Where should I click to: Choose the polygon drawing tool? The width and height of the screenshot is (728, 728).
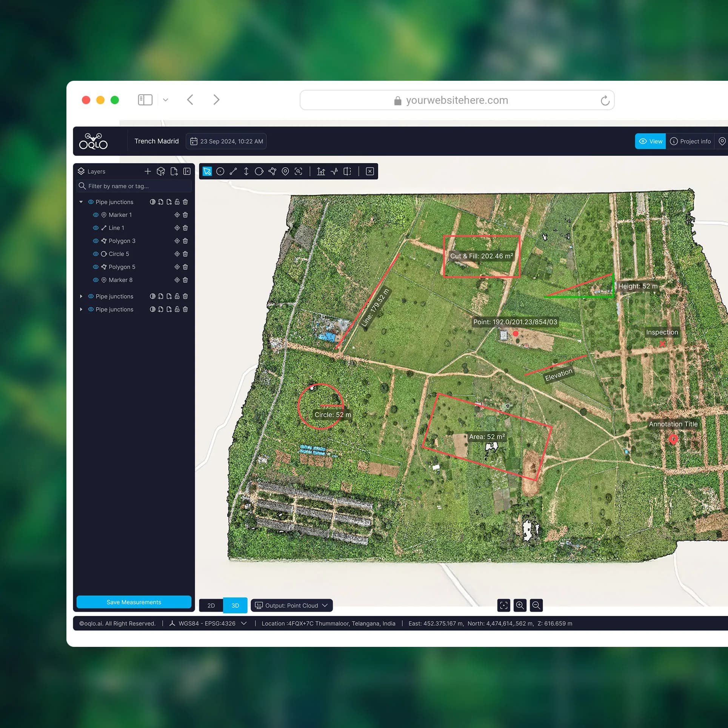pos(272,171)
